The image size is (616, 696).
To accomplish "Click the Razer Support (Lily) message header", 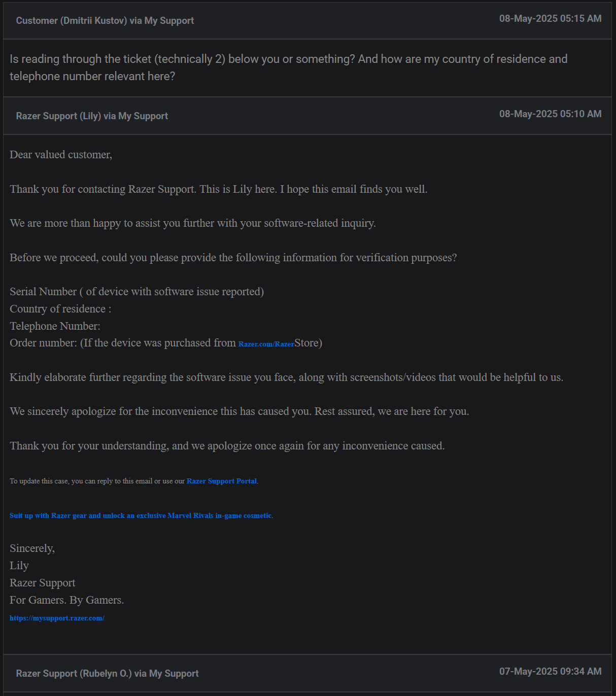I will point(92,116).
